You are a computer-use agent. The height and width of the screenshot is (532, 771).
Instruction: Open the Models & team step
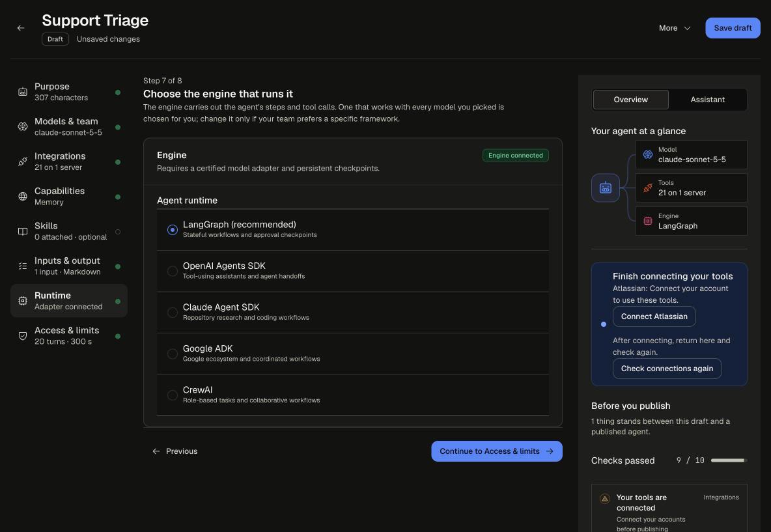click(x=69, y=127)
